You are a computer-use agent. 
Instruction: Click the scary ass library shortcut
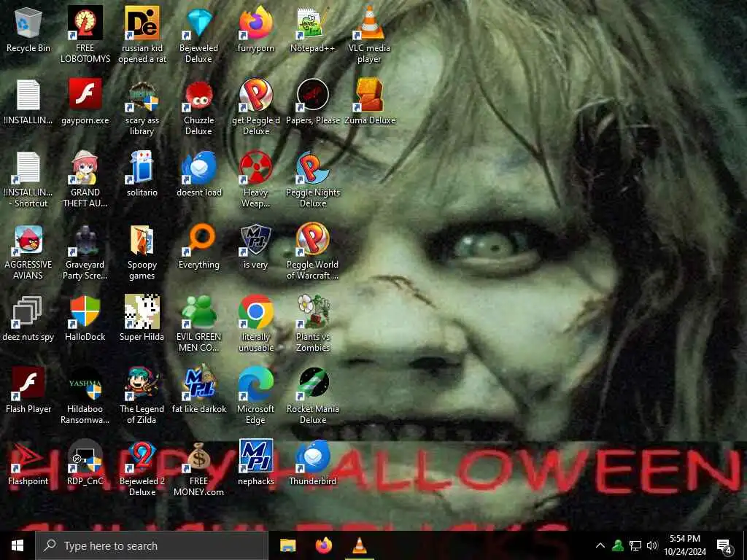coord(142,96)
